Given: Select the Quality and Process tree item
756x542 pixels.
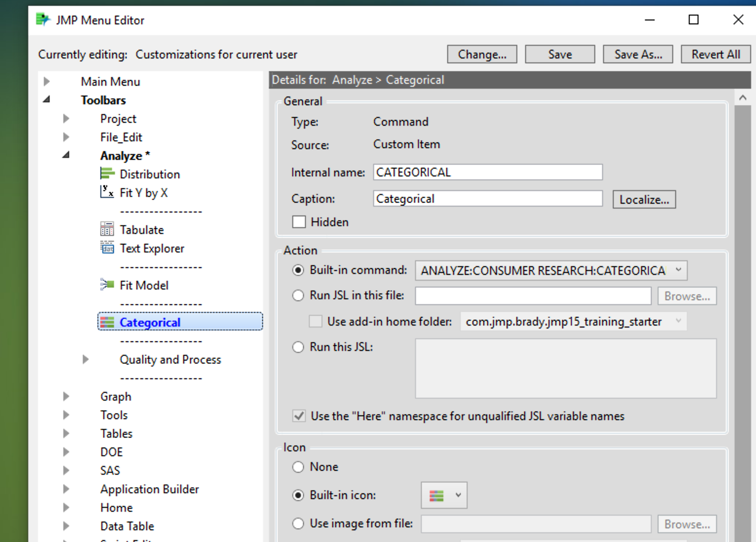Looking at the screenshot, I should [x=170, y=359].
